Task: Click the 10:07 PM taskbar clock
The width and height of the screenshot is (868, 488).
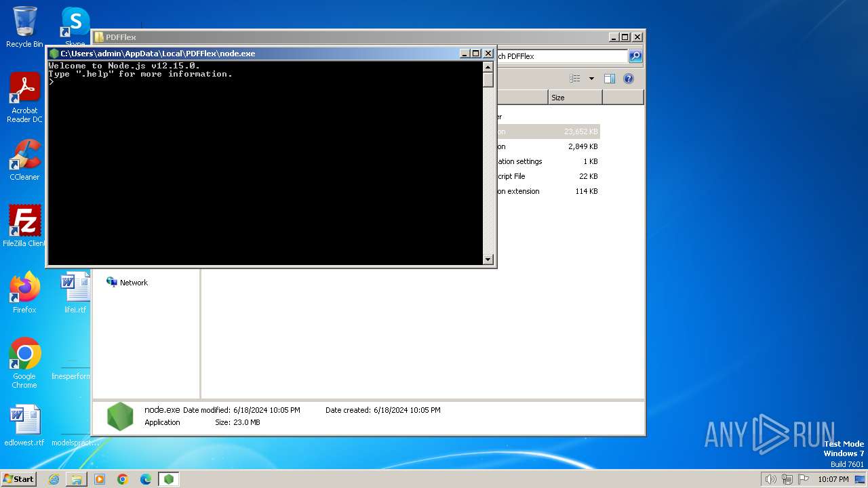Action: (x=833, y=479)
